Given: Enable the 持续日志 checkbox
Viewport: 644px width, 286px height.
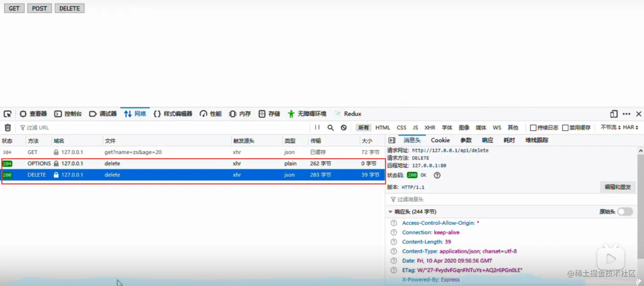Looking at the screenshot, I should pos(533,128).
